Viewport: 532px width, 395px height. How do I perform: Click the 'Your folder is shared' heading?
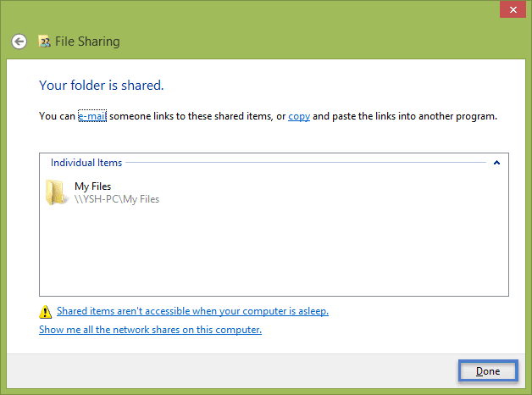[x=102, y=85]
